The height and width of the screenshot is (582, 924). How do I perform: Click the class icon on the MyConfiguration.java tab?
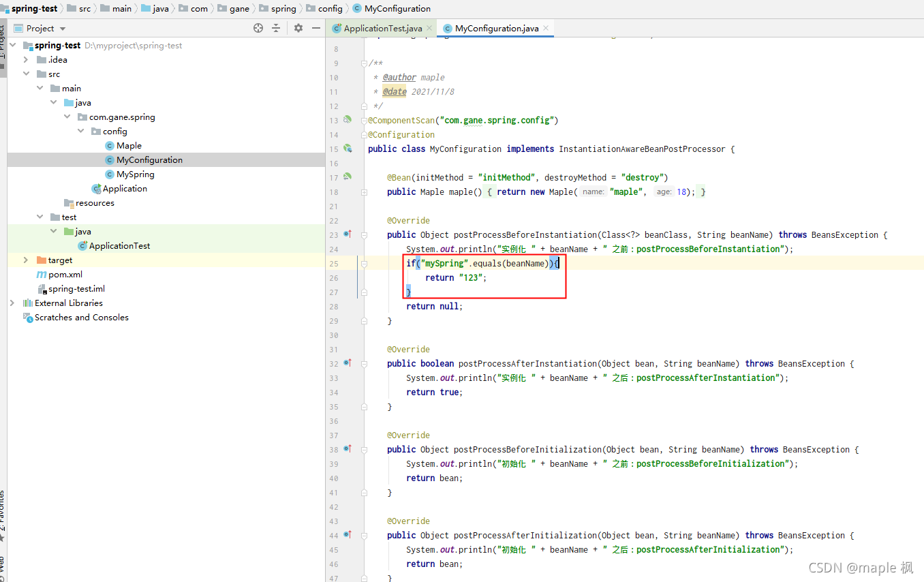coord(448,28)
